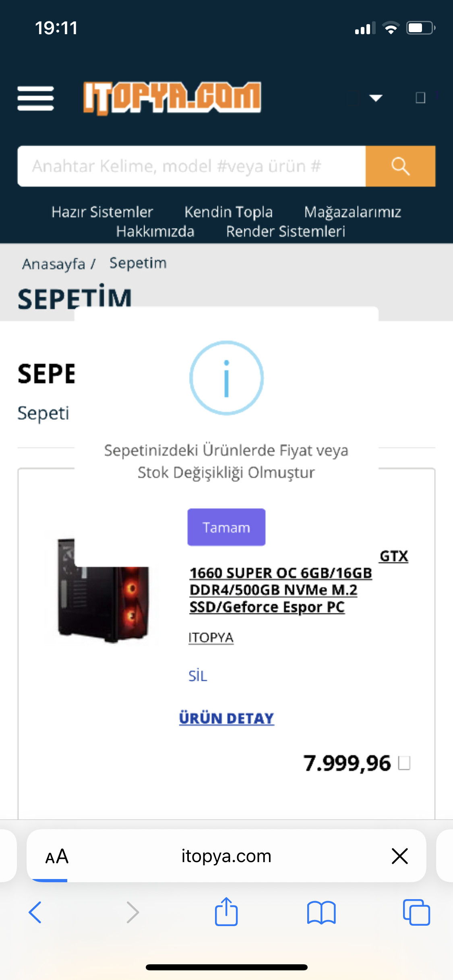
Task: Open the Hazır Sistemler menu
Action: [x=102, y=212]
